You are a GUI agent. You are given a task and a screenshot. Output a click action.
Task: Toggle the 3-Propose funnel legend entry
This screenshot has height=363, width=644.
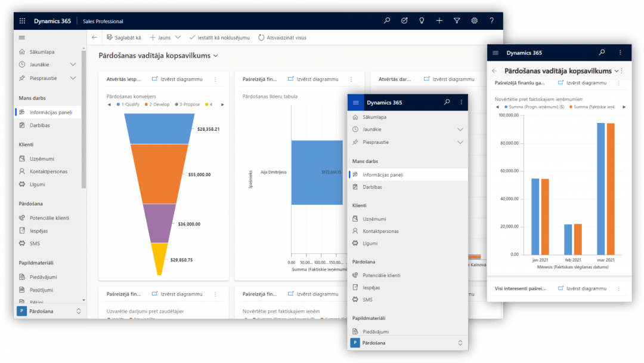point(190,104)
